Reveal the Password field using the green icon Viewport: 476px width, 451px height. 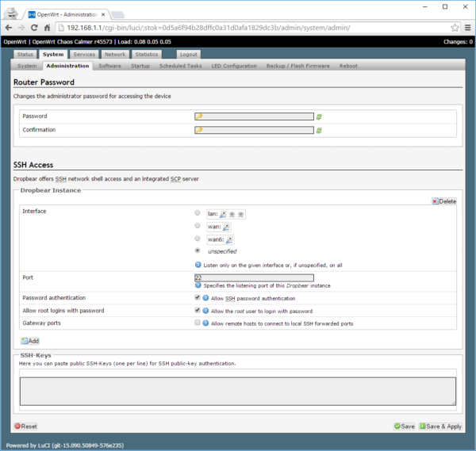tap(319, 117)
